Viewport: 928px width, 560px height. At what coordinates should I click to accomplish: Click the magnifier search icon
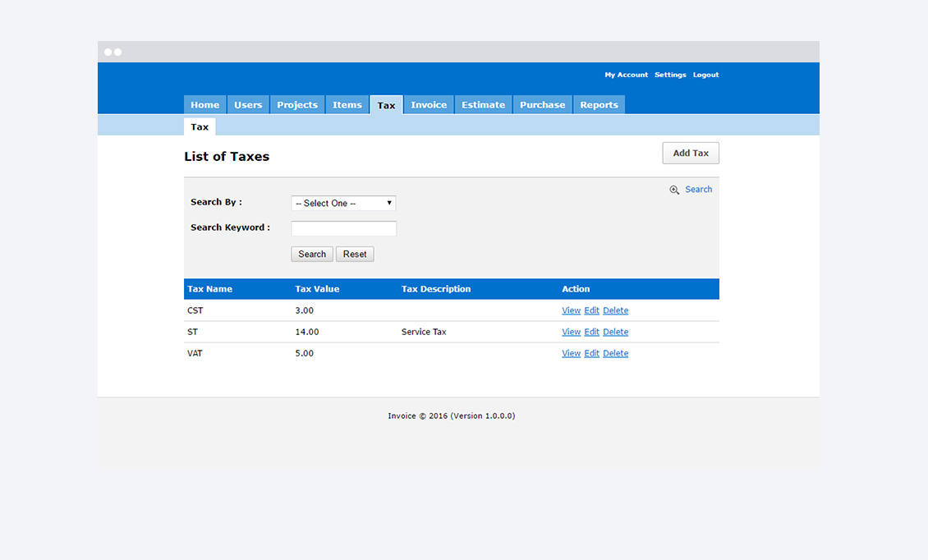pos(674,190)
